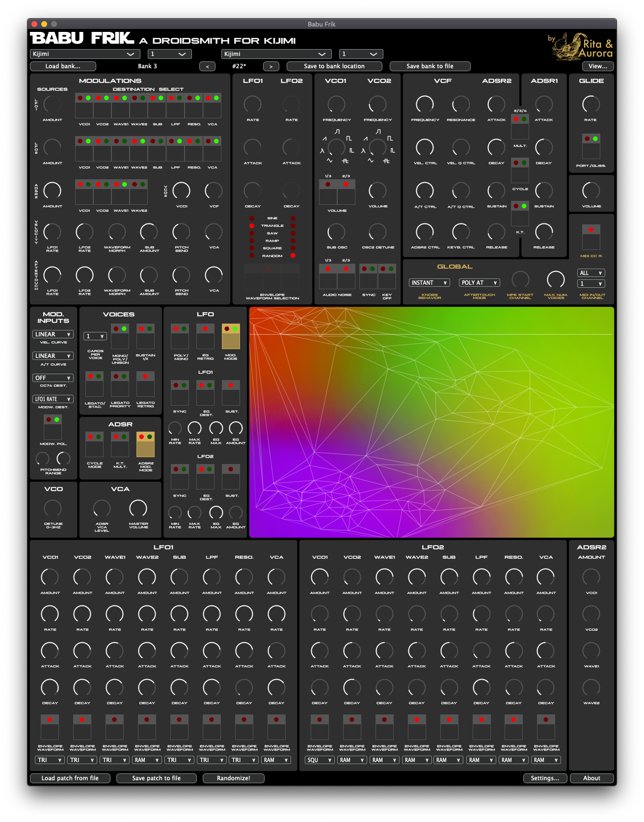Select the LFO2 RANDOM waveform LED
The height and width of the screenshot is (822, 644).
[x=293, y=256]
